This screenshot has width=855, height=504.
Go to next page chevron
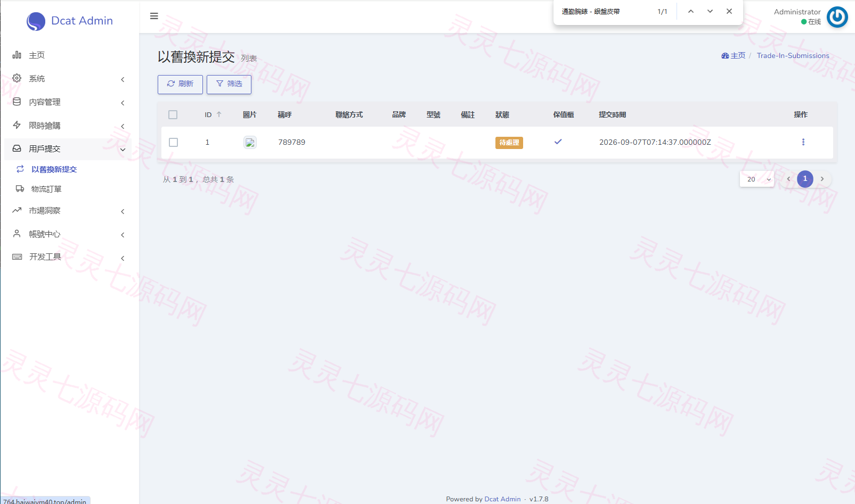822,179
